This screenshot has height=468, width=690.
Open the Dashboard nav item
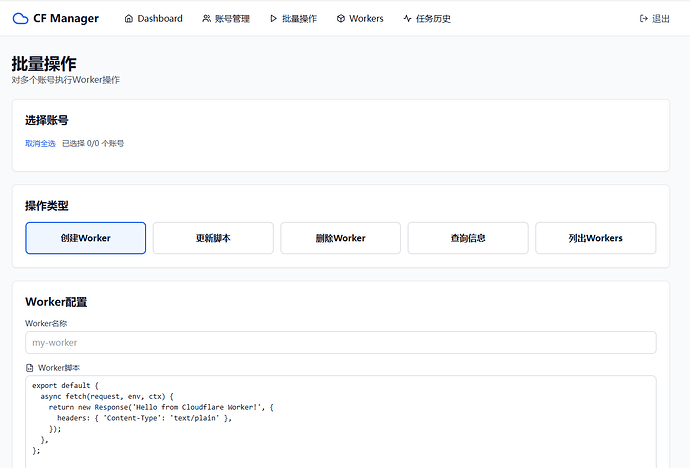[154, 18]
